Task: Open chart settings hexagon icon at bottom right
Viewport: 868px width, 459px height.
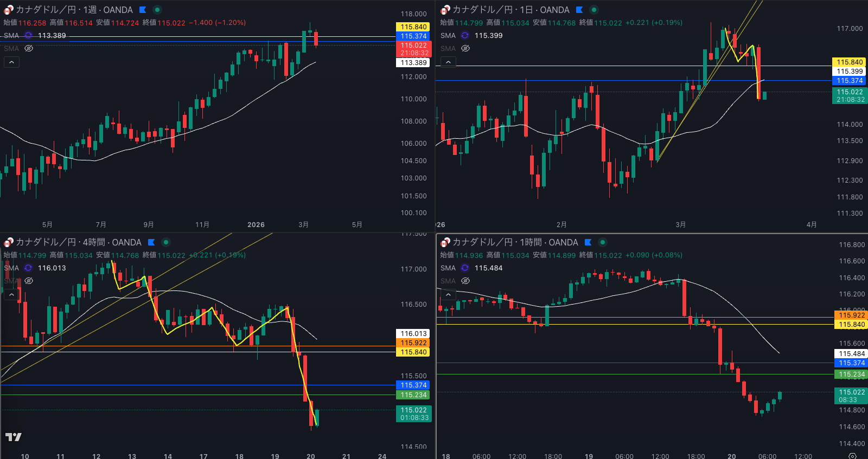Action: tap(852, 456)
